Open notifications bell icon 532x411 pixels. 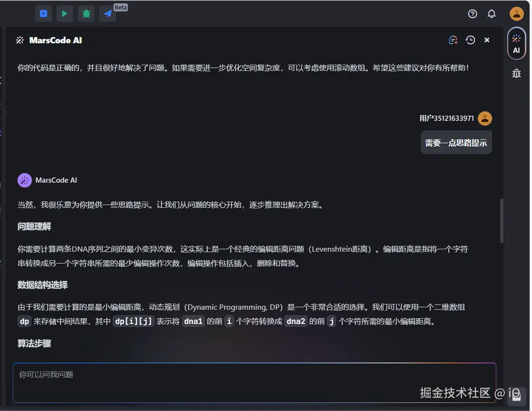pos(491,14)
